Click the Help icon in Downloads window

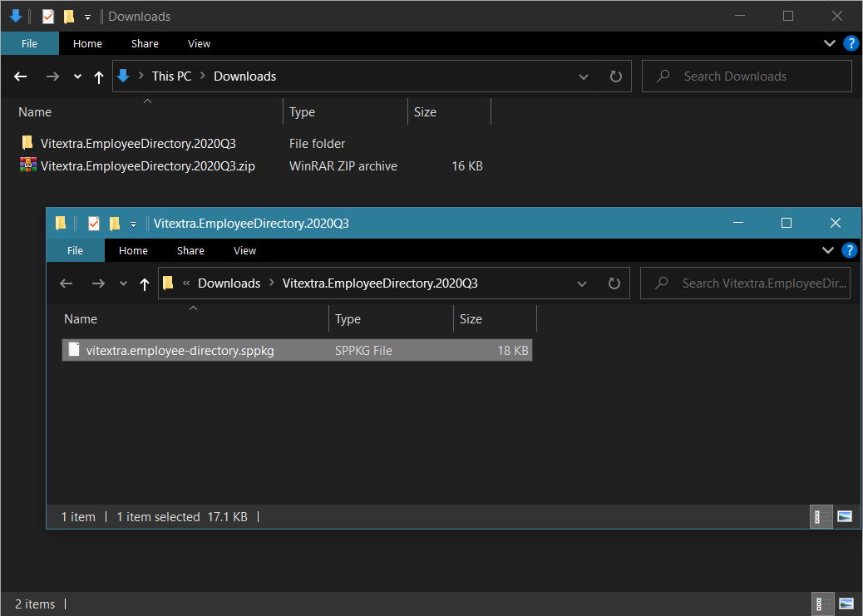pyautogui.click(x=851, y=43)
